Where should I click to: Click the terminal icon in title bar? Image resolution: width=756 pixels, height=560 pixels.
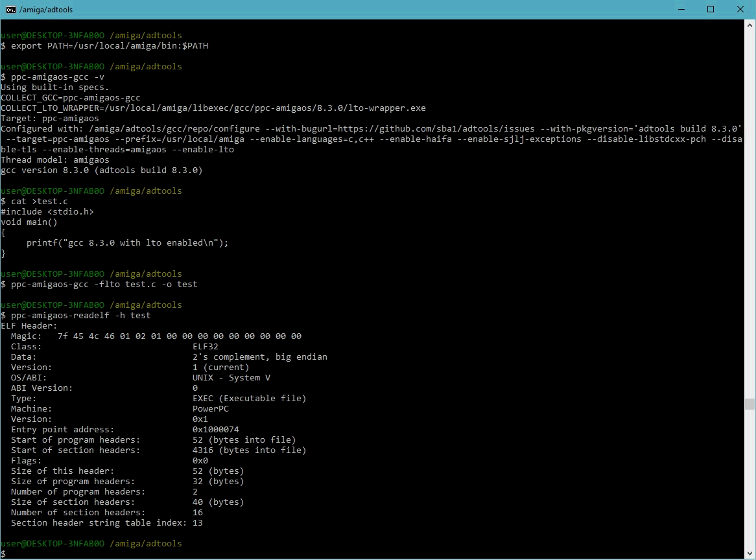pos(10,10)
